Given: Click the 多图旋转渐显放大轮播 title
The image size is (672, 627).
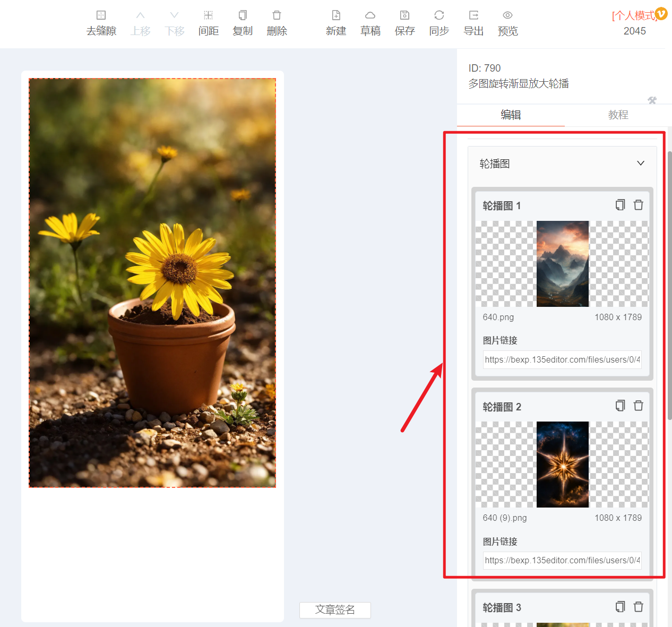Looking at the screenshot, I should tap(519, 83).
